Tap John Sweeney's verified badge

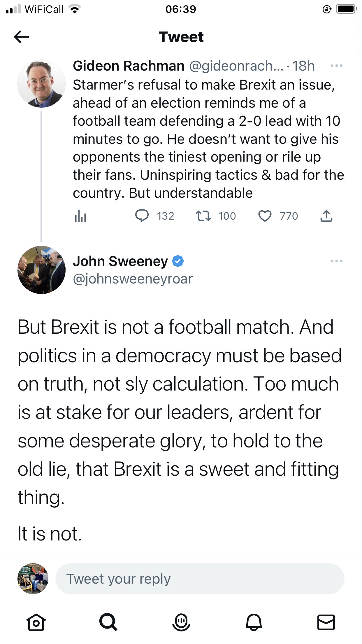(178, 261)
